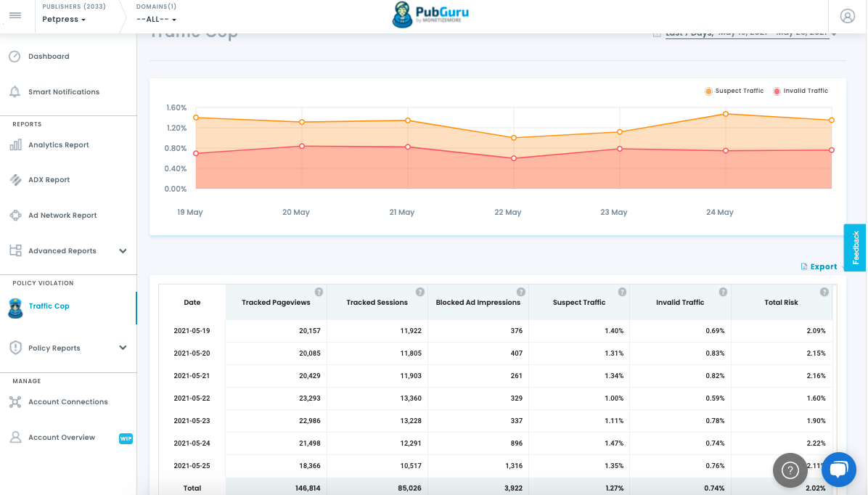Open the chat support bubble

839,470
